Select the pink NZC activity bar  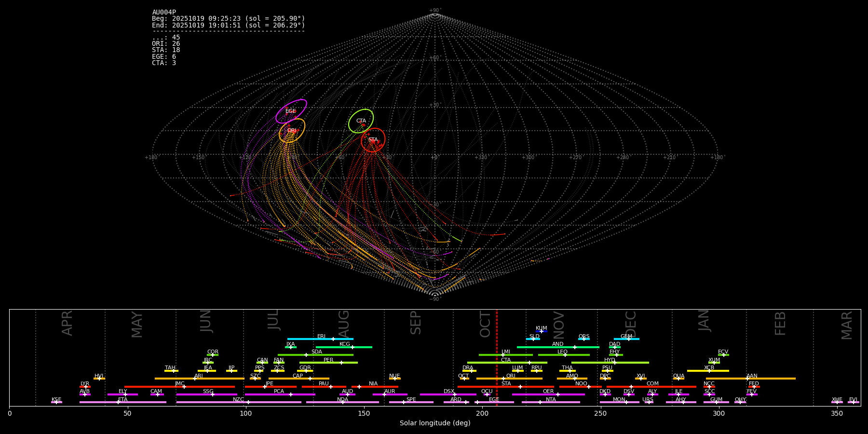(x=238, y=402)
